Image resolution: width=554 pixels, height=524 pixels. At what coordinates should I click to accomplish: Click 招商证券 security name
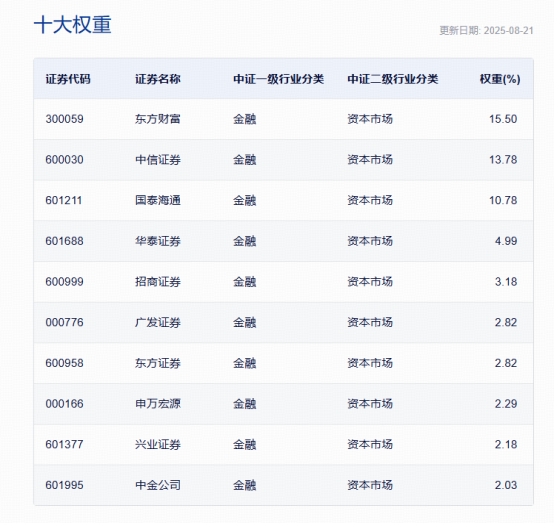click(158, 282)
